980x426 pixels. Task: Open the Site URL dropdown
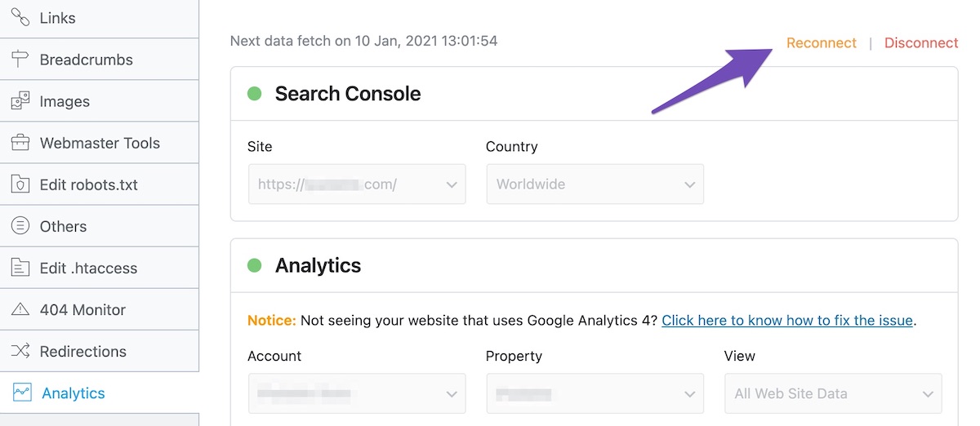357,184
